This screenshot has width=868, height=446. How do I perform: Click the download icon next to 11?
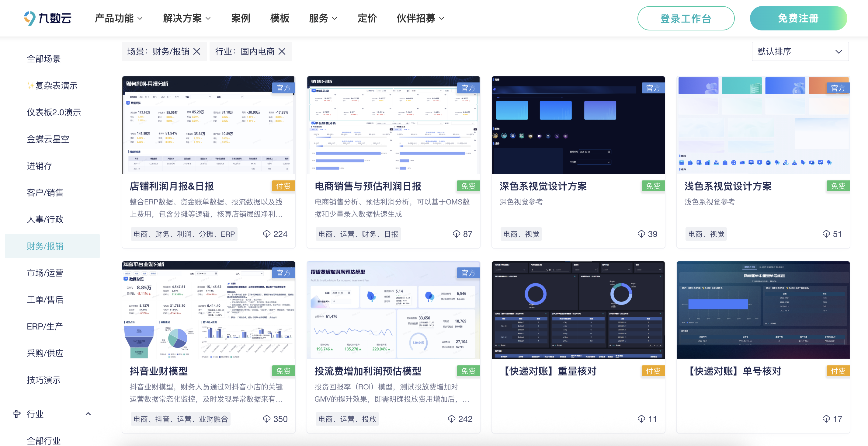(x=641, y=419)
